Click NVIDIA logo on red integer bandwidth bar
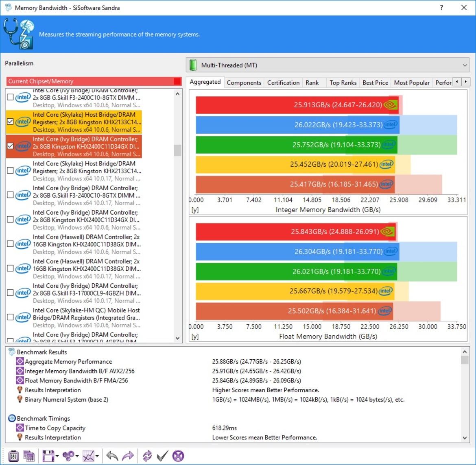Image resolution: width=476 pixels, height=465 pixels. click(x=391, y=105)
